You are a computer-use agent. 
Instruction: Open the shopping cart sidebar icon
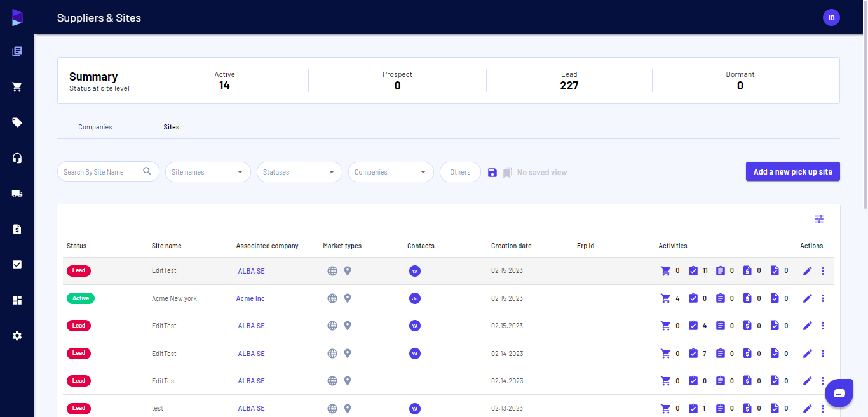[17, 87]
